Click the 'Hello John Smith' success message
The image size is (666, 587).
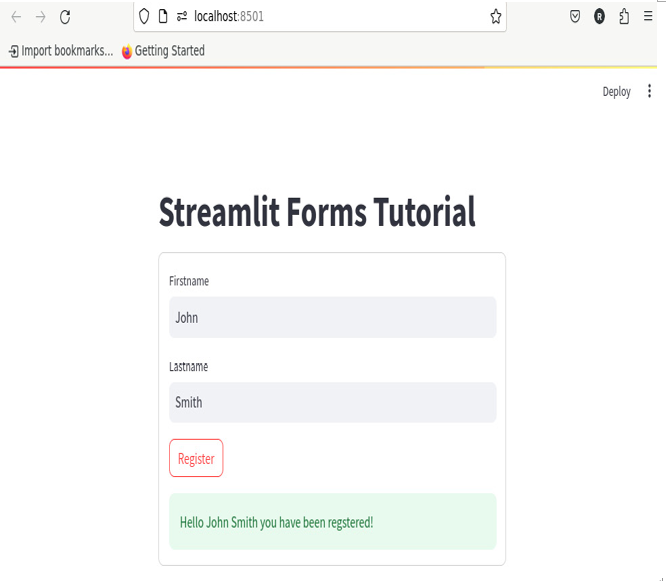tap(333, 522)
